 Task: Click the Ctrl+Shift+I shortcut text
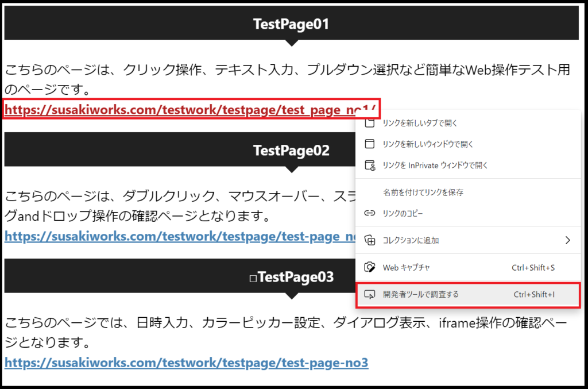point(534,294)
